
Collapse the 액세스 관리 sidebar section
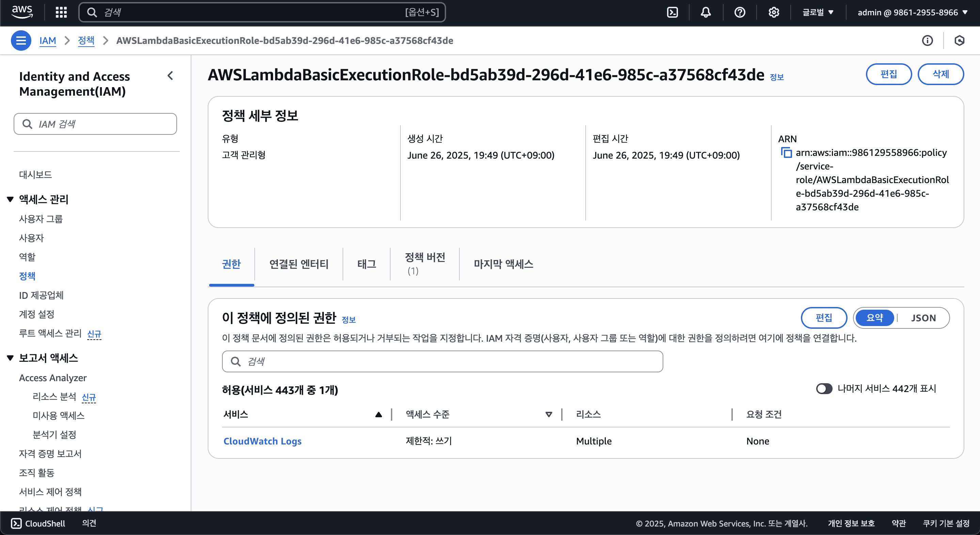pyautogui.click(x=10, y=199)
